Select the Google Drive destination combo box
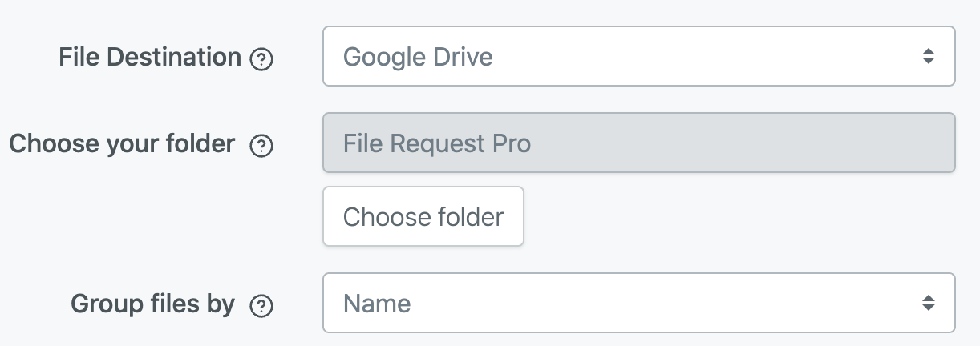This screenshot has height=346, width=980. 639,56
